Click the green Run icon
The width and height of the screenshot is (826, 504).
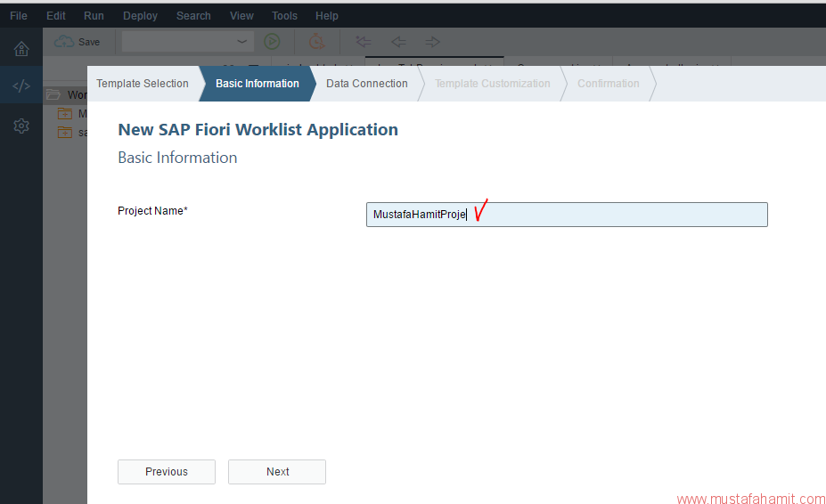tap(272, 42)
